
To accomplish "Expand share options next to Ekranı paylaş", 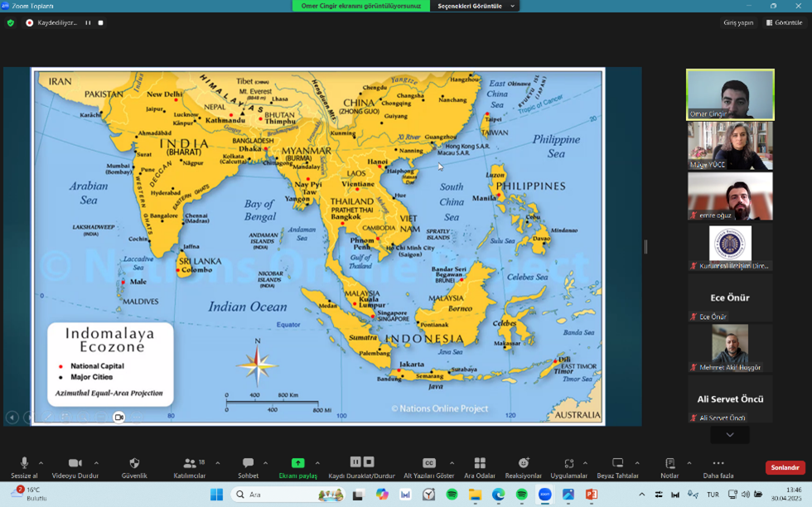I will 317,463.
